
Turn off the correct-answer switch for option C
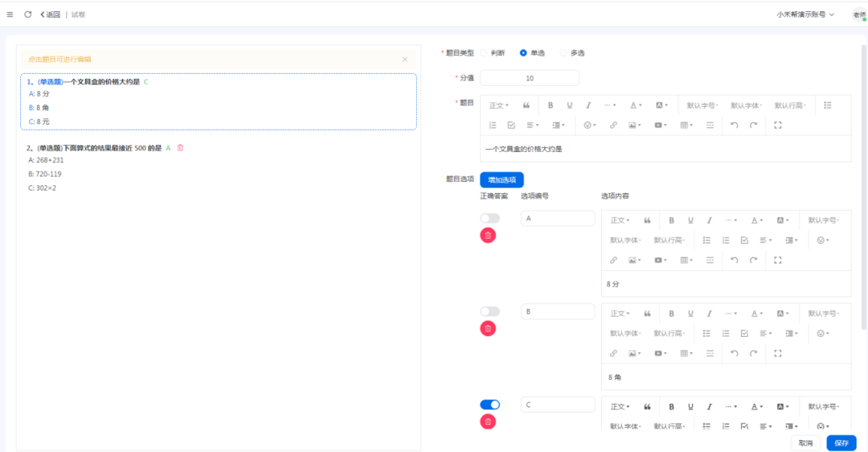pos(489,405)
